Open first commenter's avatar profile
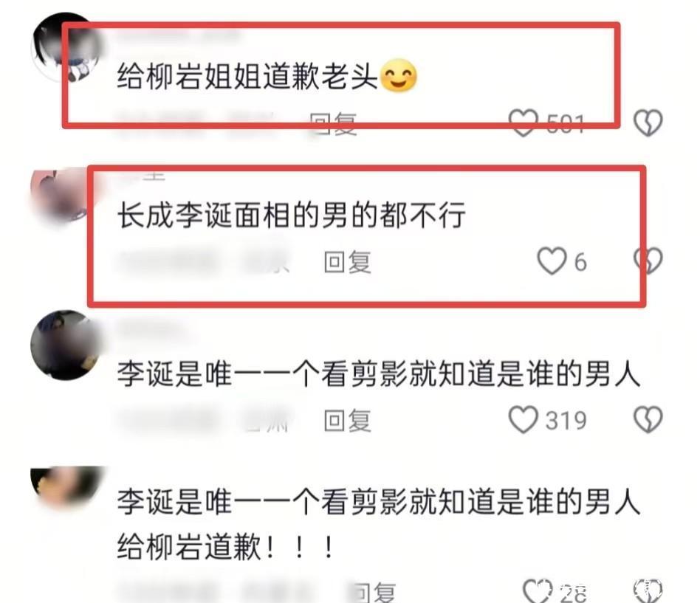The image size is (700, 603). pyautogui.click(x=66, y=47)
